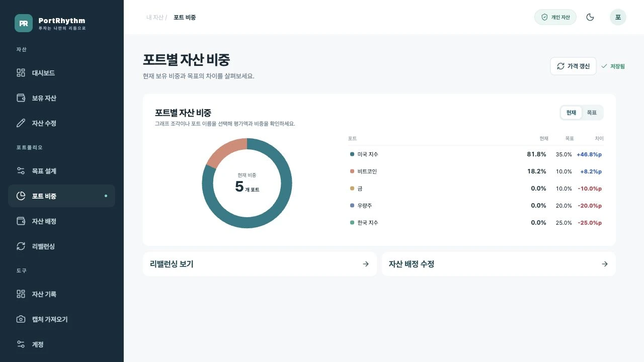This screenshot has width=644, height=362.
Task: Open the 자산 배정 수정 card
Action: pyautogui.click(x=499, y=264)
